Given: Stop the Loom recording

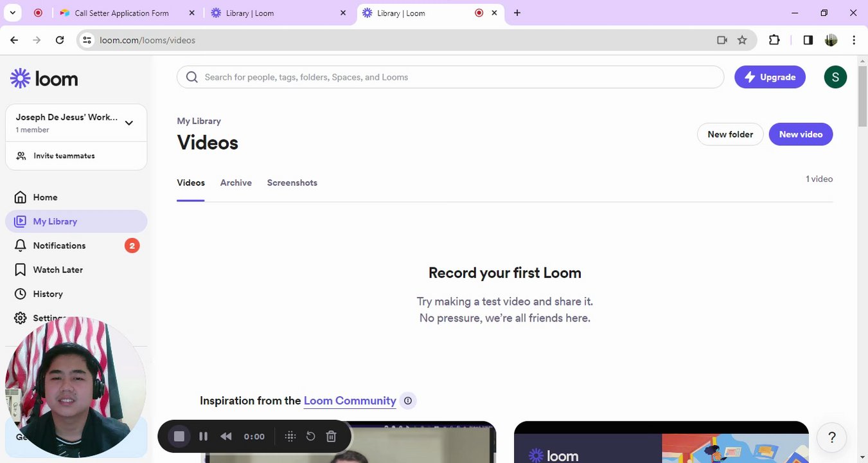Looking at the screenshot, I should click(x=179, y=437).
